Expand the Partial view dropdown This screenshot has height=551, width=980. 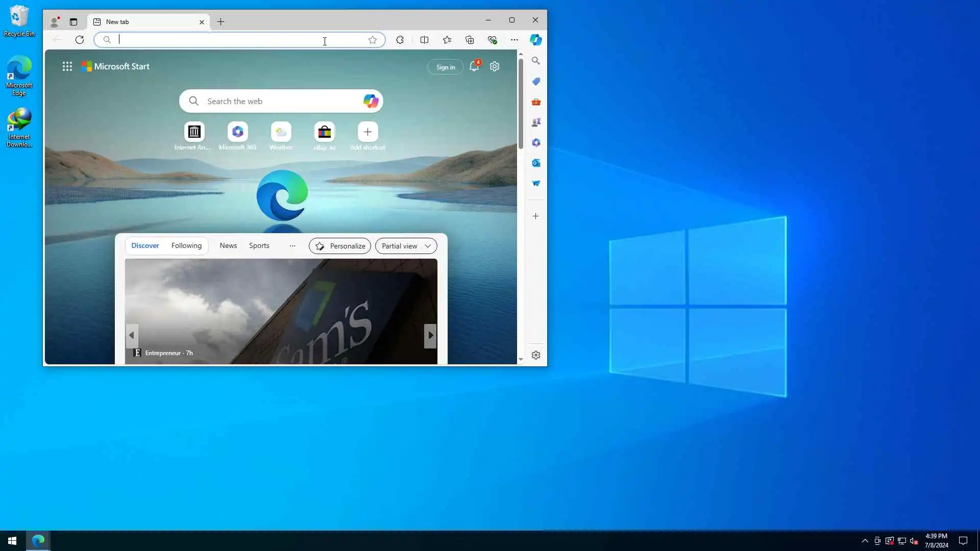[x=406, y=246]
